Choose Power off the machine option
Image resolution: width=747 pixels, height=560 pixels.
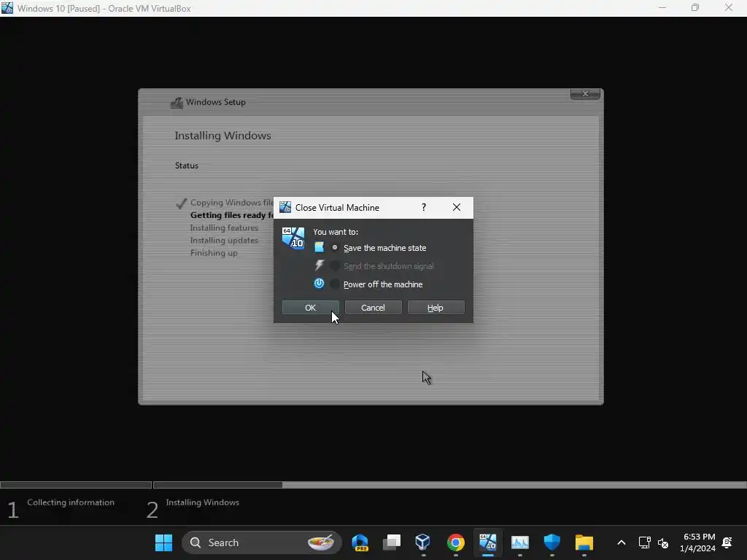point(335,284)
